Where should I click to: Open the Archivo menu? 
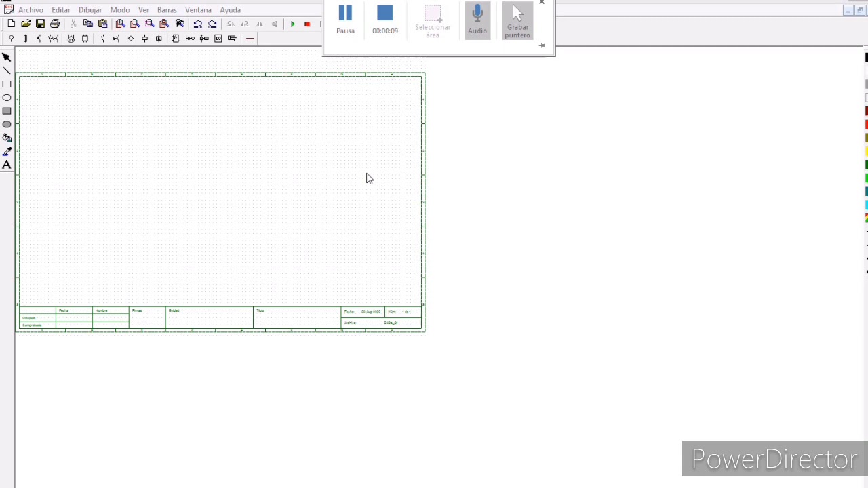pos(31,10)
